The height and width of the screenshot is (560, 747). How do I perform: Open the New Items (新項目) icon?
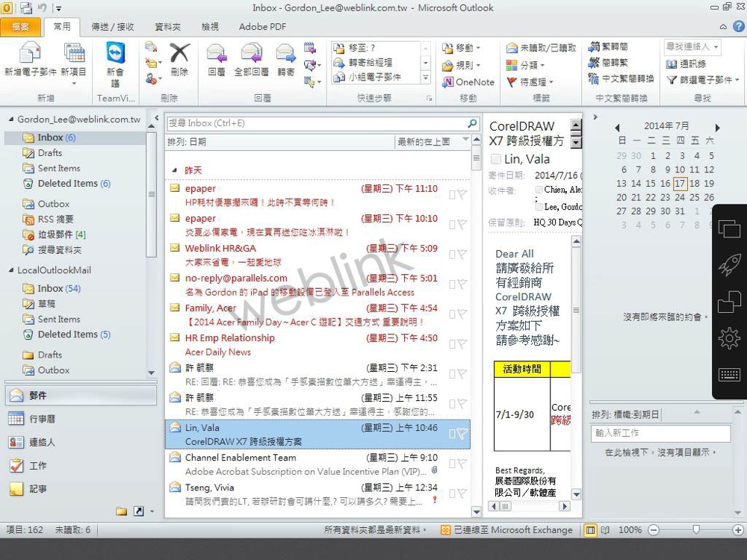[x=74, y=53]
